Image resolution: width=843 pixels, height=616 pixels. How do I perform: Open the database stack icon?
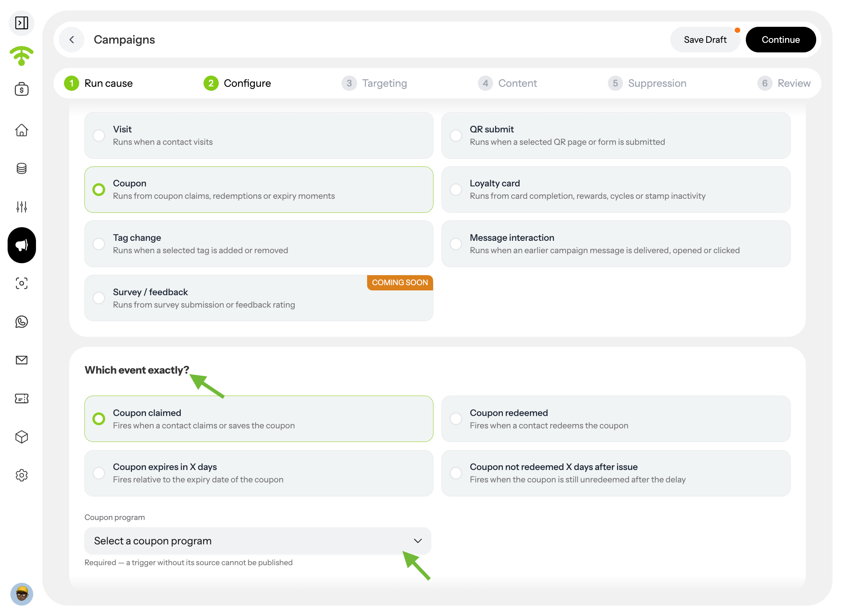click(x=22, y=168)
